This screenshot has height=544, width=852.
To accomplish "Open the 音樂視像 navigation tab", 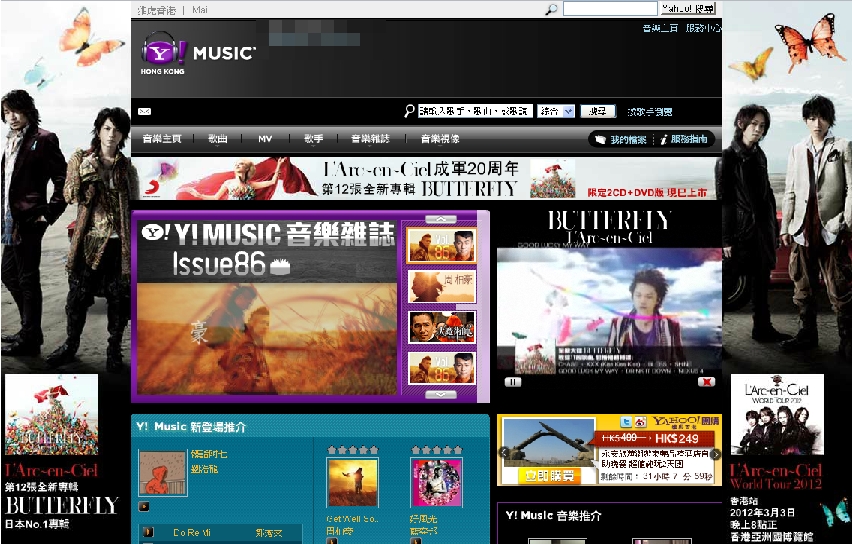I will coord(440,139).
